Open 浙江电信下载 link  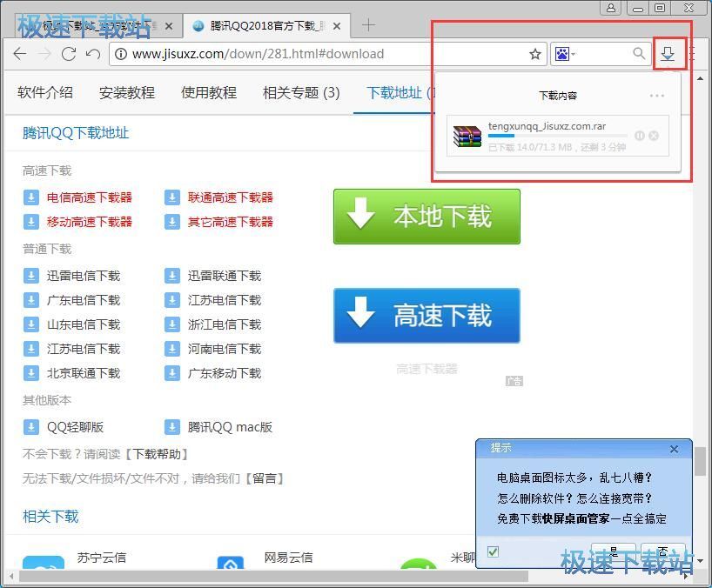click(225, 324)
